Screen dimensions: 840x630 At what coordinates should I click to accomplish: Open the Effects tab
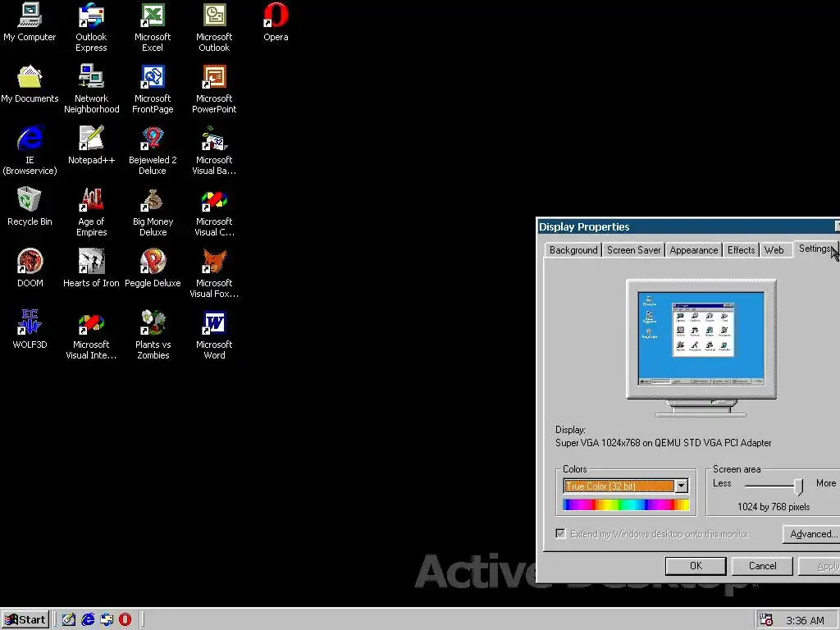point(741,250)
